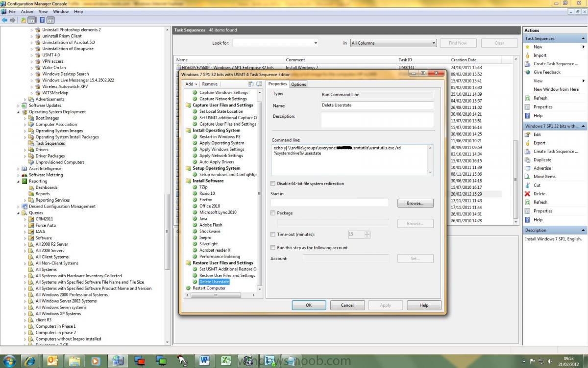
Task: Expand the Asset Intelligence node
Action: point(19,169)
